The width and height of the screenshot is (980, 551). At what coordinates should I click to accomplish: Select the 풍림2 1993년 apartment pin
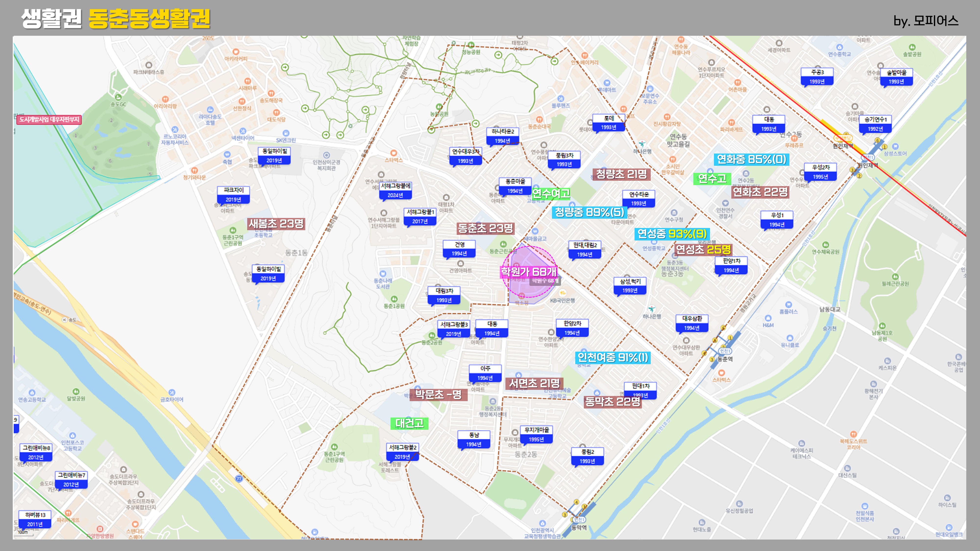click(x=588, y=456)
